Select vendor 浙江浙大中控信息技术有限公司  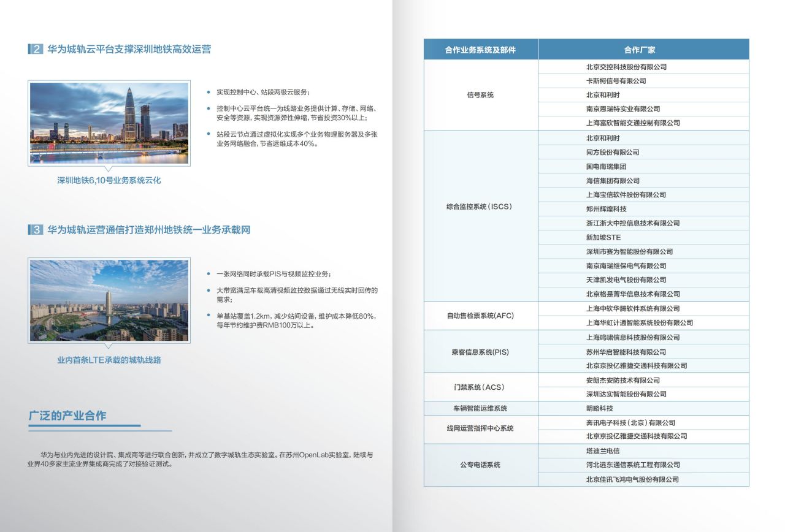click(x=633, y=223)
